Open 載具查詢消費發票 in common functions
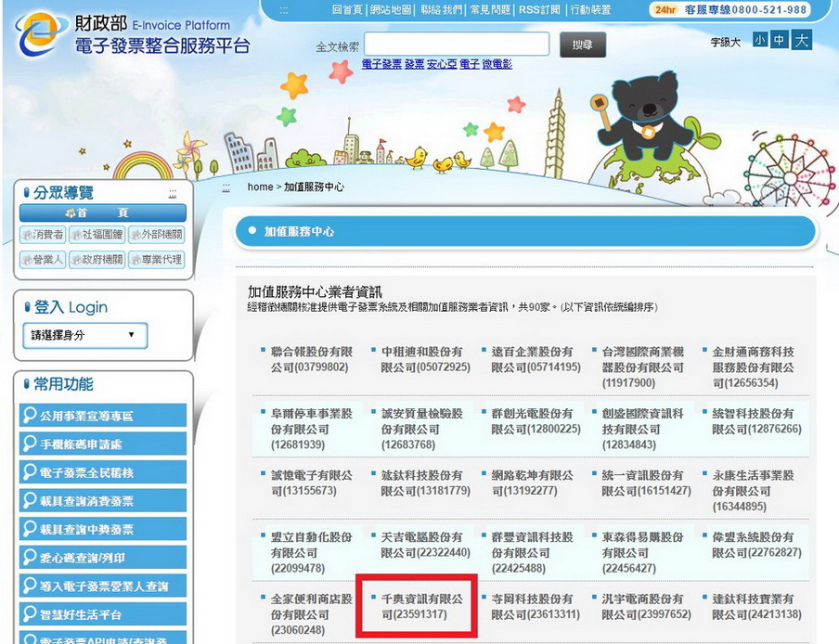Screen dimensions: 839x644 (103, 501)
